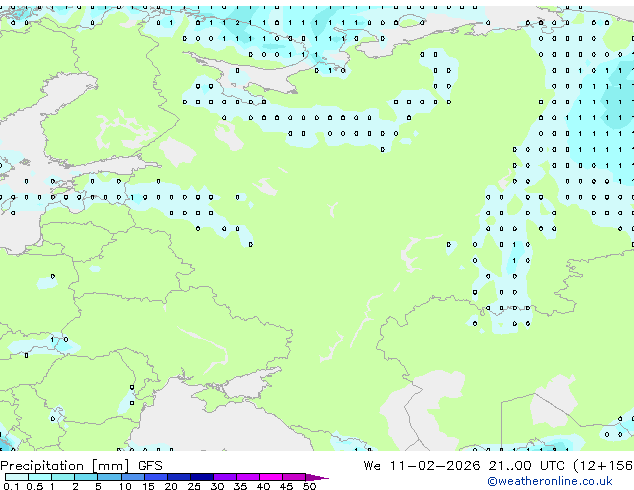Click the 25–30 mm dark navy swatch
Screen dimensions: 634x490
[201, 477]
